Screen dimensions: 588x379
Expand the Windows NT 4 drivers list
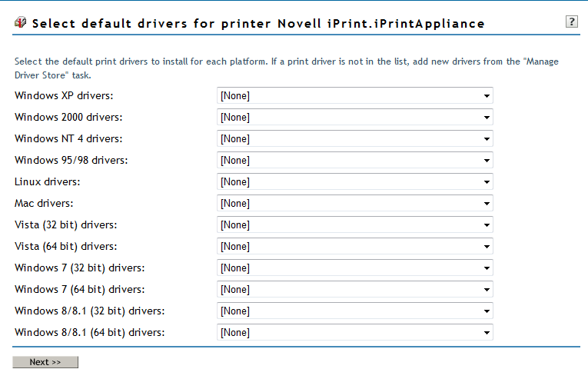point(354,139)
